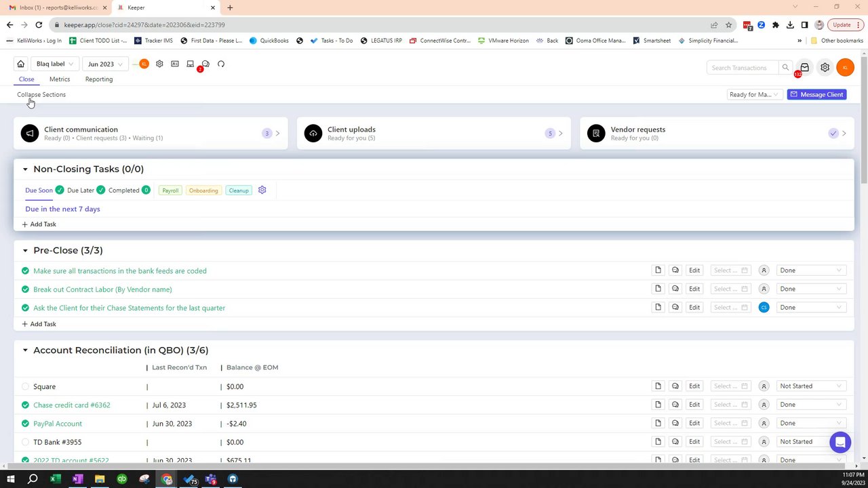Set due date for Square row
Screen dimensions: 868x488
click(x=730, y=386)
